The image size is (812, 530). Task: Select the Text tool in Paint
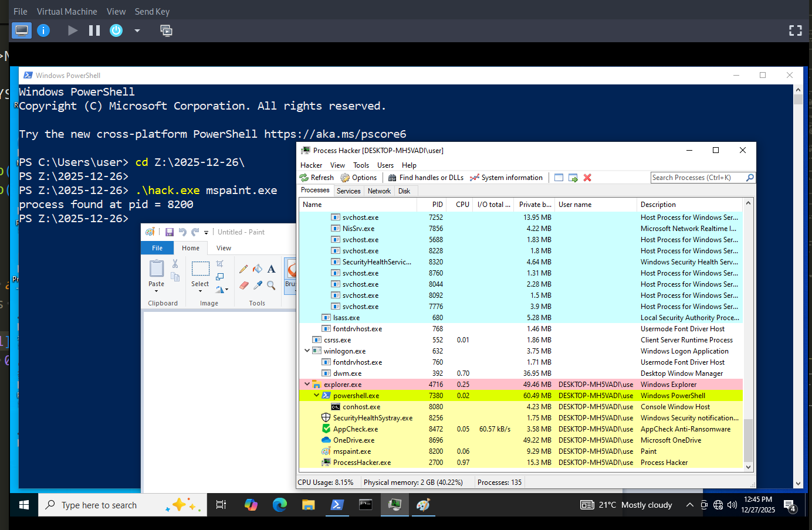pyautogui.click(x=272, y=269)
